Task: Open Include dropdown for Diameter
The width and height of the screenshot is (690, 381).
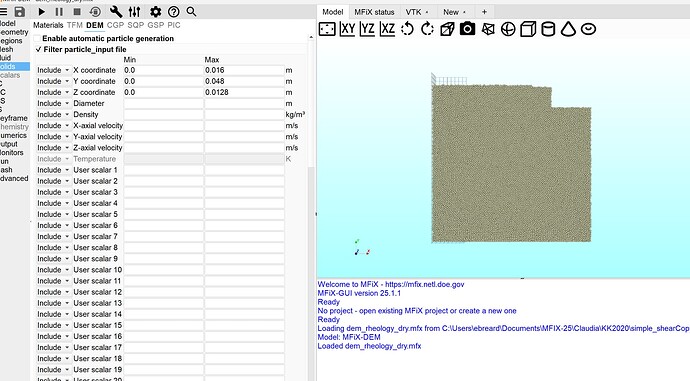Action: tap(53, 103)
